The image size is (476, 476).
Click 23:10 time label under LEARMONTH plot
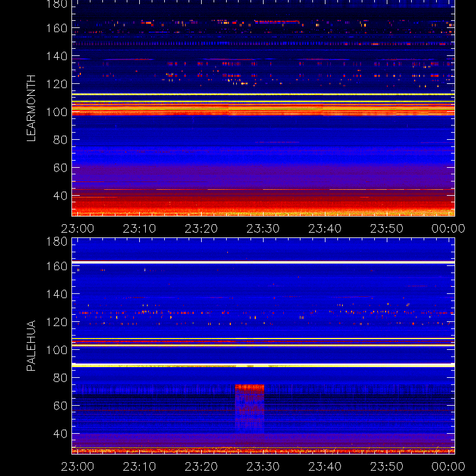click(x=139, y=228)
